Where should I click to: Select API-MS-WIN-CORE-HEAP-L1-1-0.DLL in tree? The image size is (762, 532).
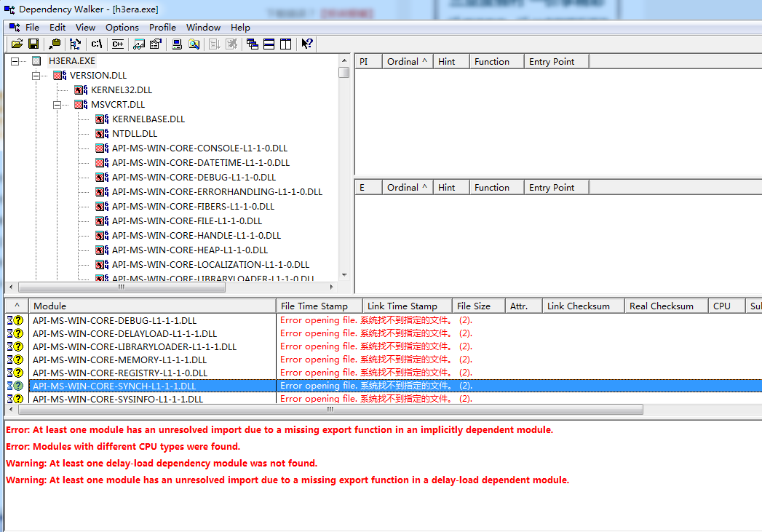click(190, 250)
